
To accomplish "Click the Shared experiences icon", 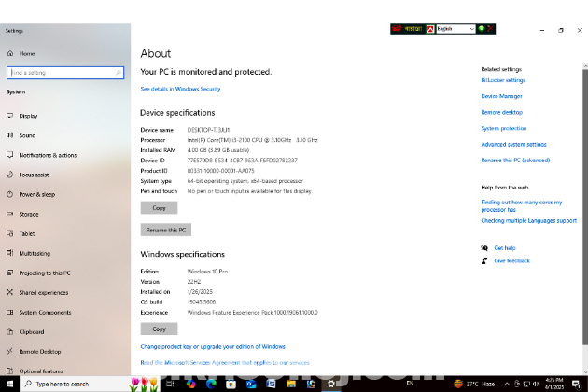I will [x=9, y=292].
